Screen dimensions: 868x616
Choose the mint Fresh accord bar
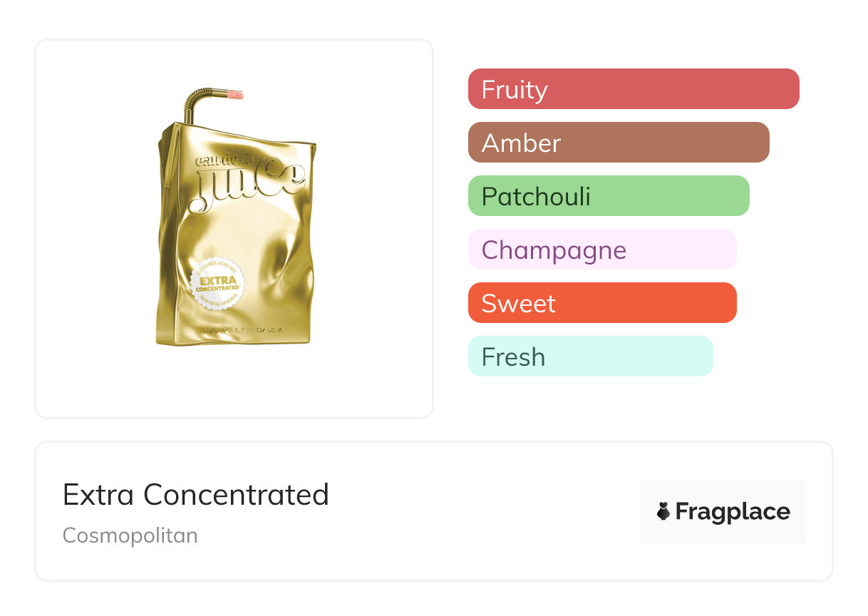(x=590, y=356)
